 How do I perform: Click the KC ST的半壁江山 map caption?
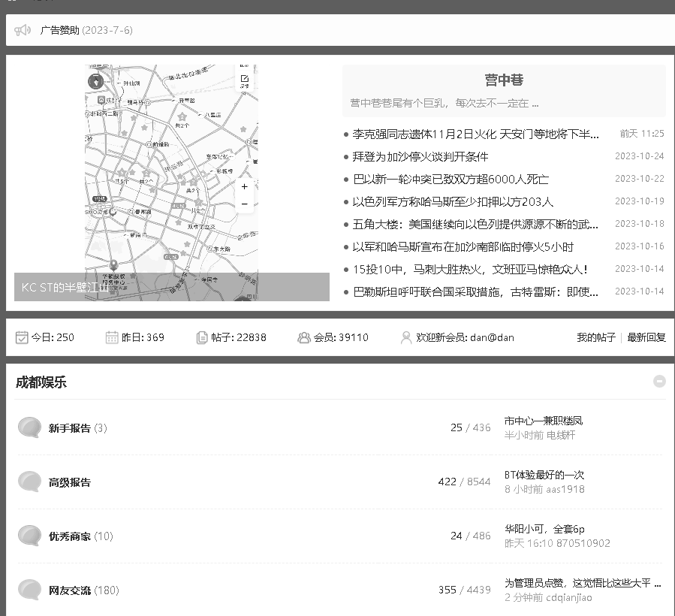[65, 287]
